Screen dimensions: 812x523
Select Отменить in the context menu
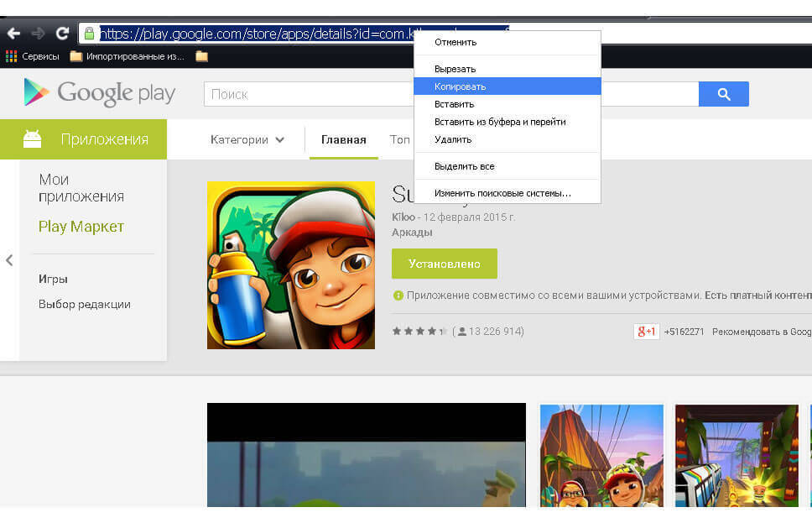pos(507,42)
